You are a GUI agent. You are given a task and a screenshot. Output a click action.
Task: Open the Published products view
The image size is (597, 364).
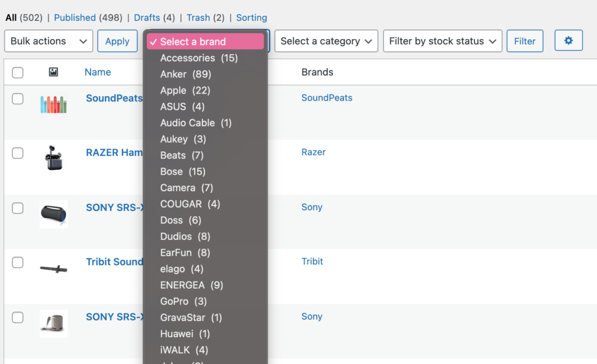point(75,17)
